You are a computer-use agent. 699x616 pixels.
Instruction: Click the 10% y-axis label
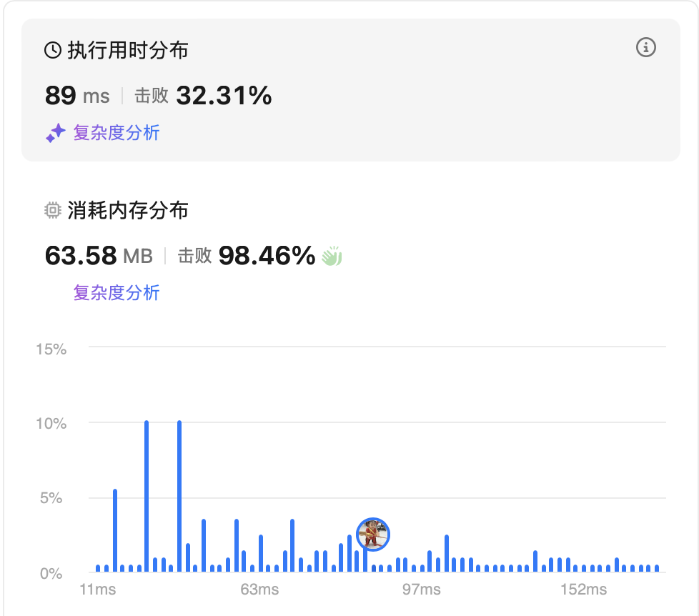[51, 424]
